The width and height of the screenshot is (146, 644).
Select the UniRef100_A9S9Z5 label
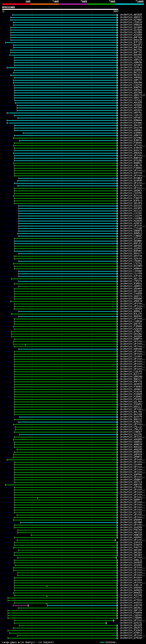[x=131, y=103]
